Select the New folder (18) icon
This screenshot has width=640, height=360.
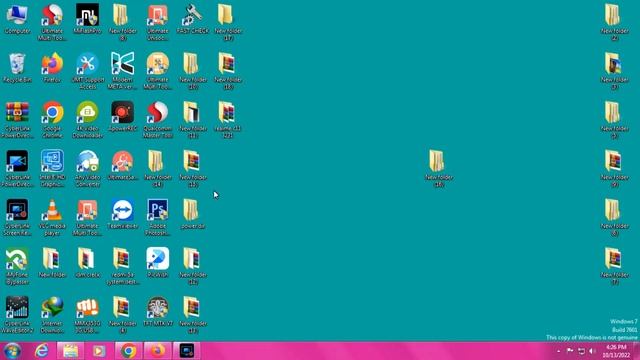(228, 71)
